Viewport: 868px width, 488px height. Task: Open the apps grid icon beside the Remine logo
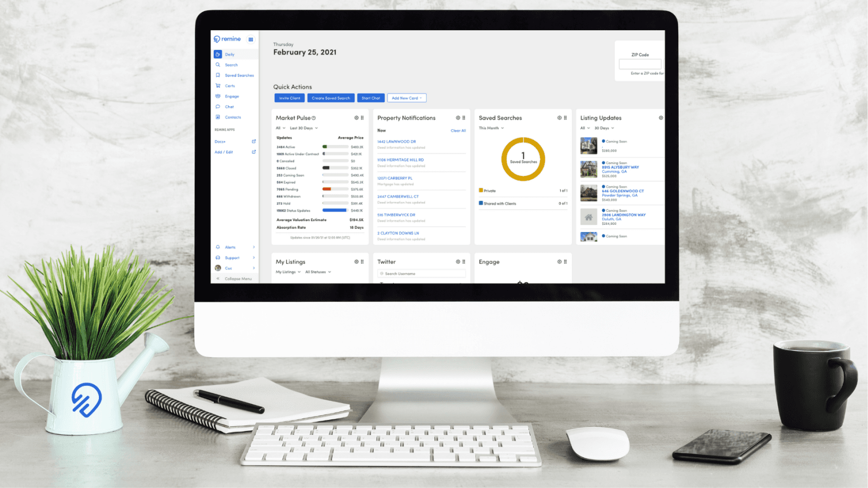coord(250,39)
